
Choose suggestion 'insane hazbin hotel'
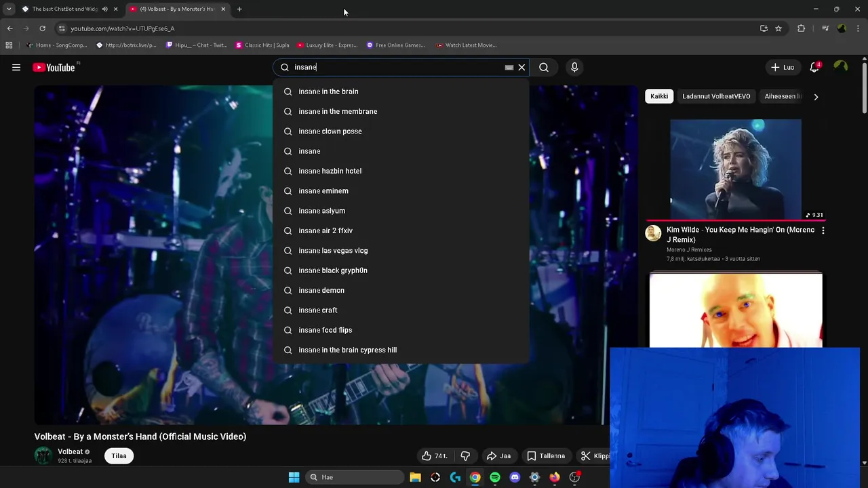click(400, 171)
